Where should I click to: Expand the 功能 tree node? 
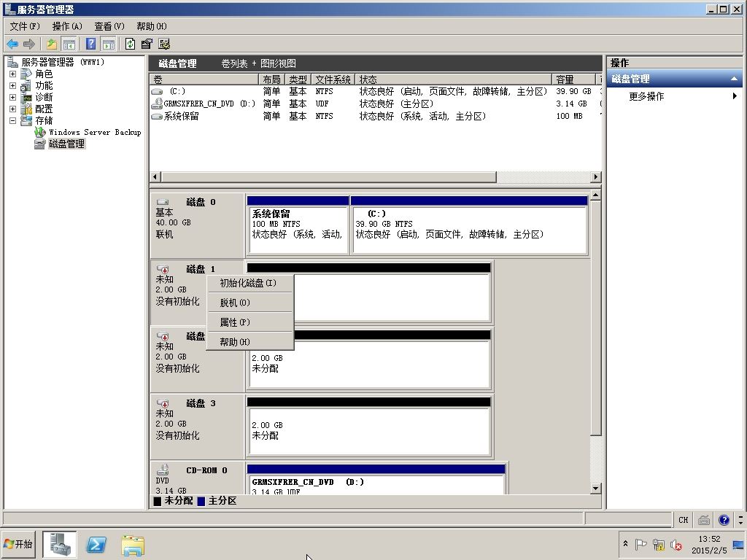click(13, 86)
